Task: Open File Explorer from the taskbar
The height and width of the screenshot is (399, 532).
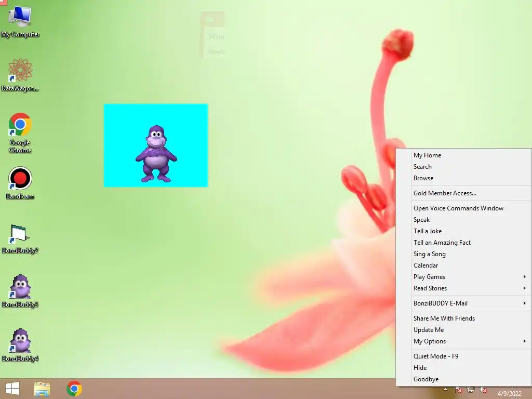Action: (x=42, y=389)
